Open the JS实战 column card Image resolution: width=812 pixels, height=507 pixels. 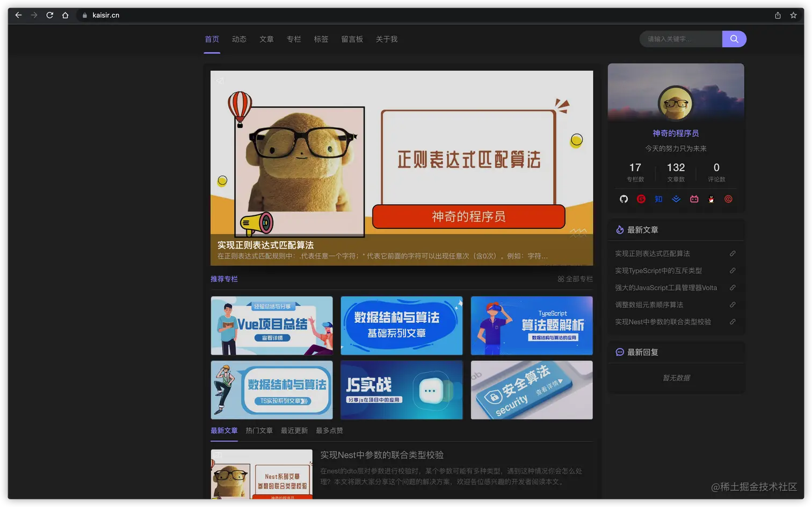point(402,390)
